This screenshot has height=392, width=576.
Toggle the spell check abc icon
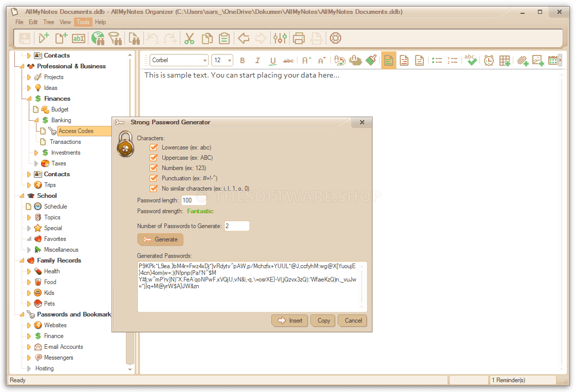click(x=471, y=60)
